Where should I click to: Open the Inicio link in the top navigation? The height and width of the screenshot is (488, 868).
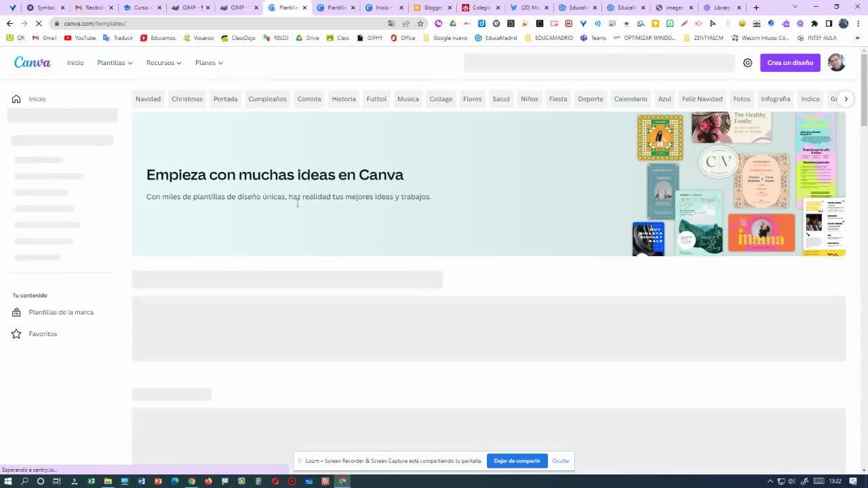pos(75,63)
